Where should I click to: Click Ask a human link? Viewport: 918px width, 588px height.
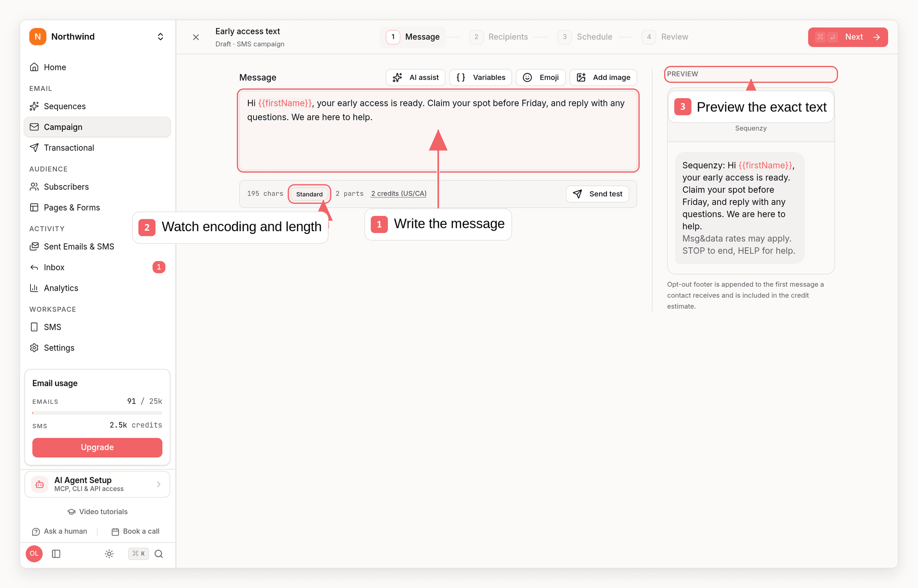pos(60,531)
